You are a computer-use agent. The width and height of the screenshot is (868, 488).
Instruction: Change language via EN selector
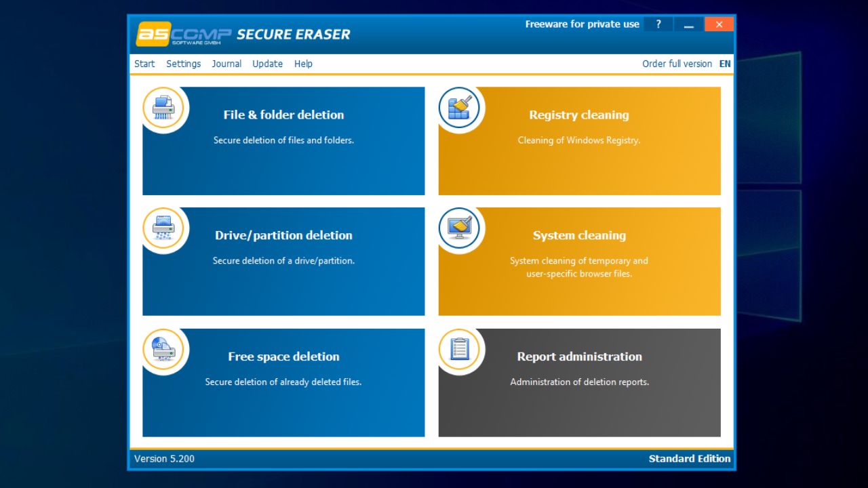[725, 64]
